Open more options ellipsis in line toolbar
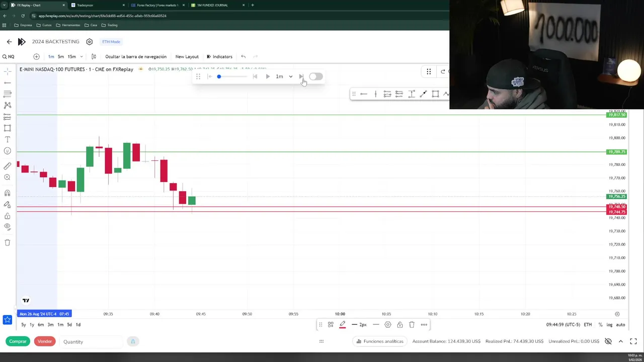Image resolution: width=644 pixels, height=362 pixels. point(424,325)
